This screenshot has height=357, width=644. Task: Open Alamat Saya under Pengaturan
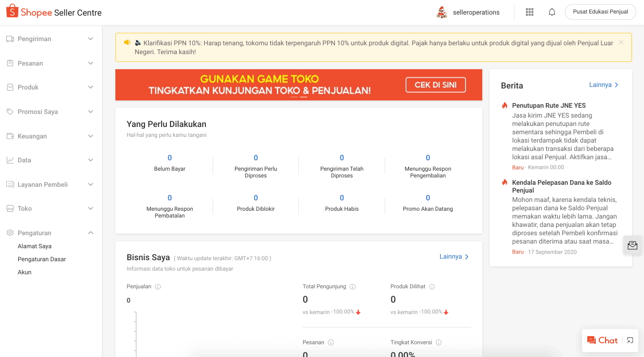pyautogui.click(x=34, y=246)
